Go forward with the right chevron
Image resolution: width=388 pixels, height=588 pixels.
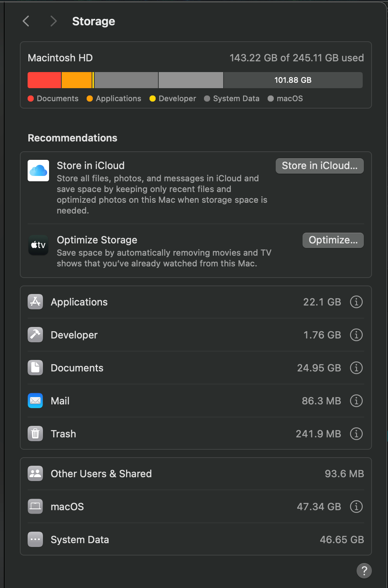(53, 21)
